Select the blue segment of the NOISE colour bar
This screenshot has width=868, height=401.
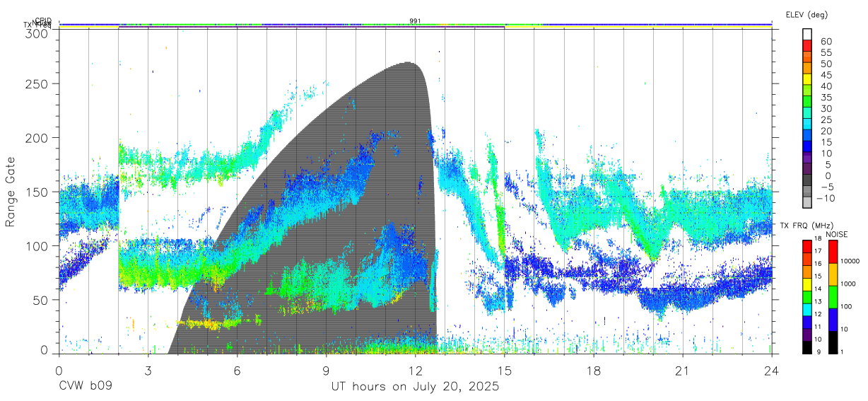[x=833, y=320]
